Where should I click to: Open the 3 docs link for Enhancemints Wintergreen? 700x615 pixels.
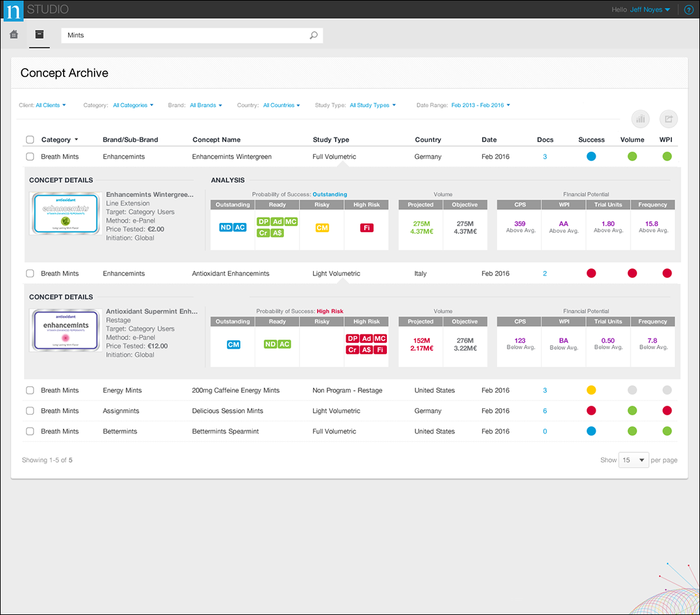point(544,157)
